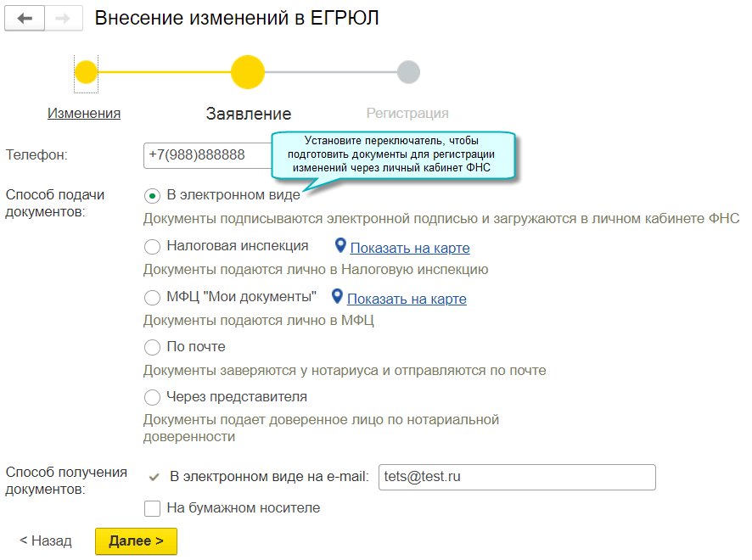This screenshot has width=752, height=560.
Task: Click the checkmark beside electronic e-mail delivery
Action: tap(154, 478)
